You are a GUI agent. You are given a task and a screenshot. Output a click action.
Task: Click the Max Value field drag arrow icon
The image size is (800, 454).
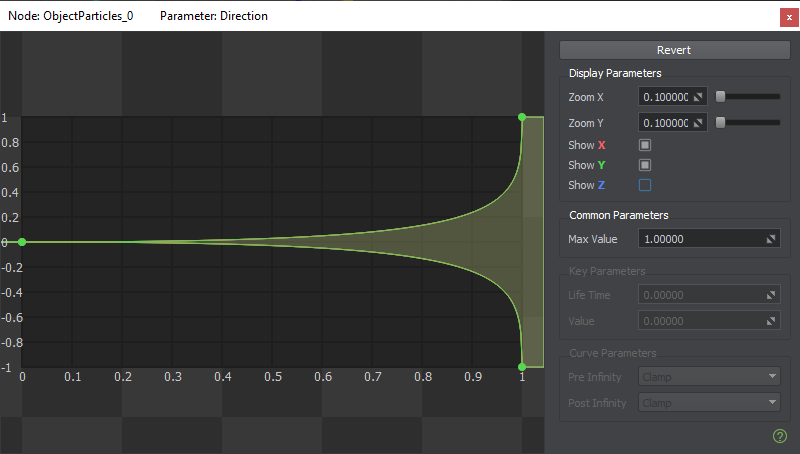[x=771, y=239]
